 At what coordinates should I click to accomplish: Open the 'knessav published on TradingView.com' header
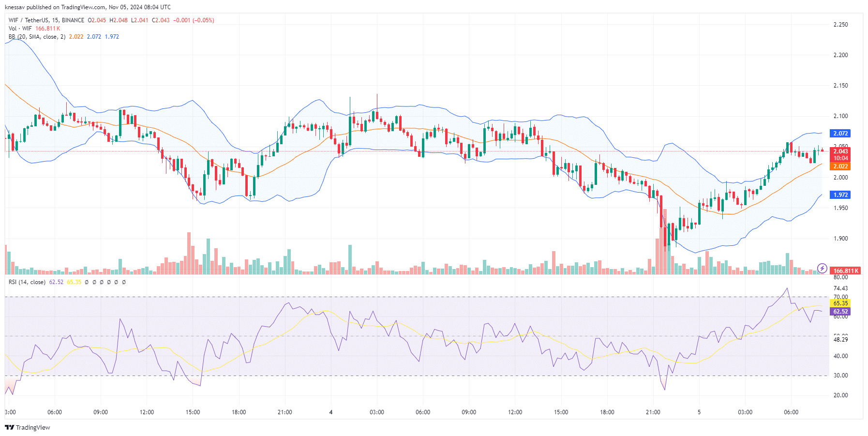tap(88, 7)
